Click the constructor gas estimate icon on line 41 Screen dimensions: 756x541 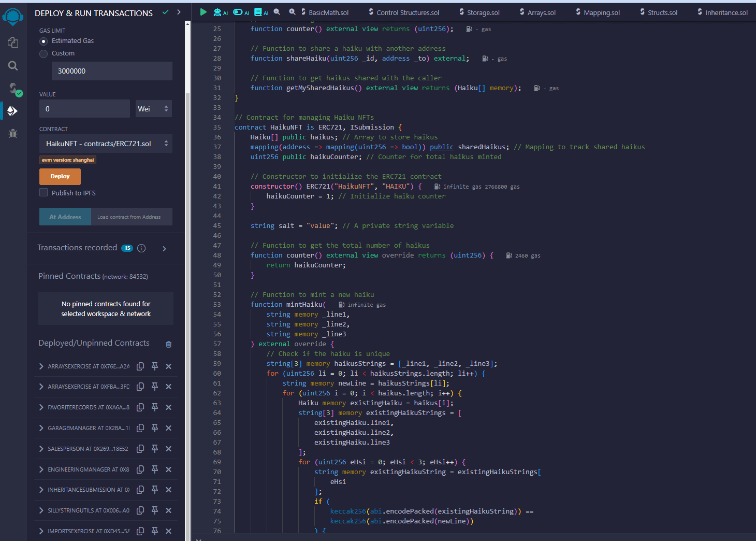click(x=437, y=187)
